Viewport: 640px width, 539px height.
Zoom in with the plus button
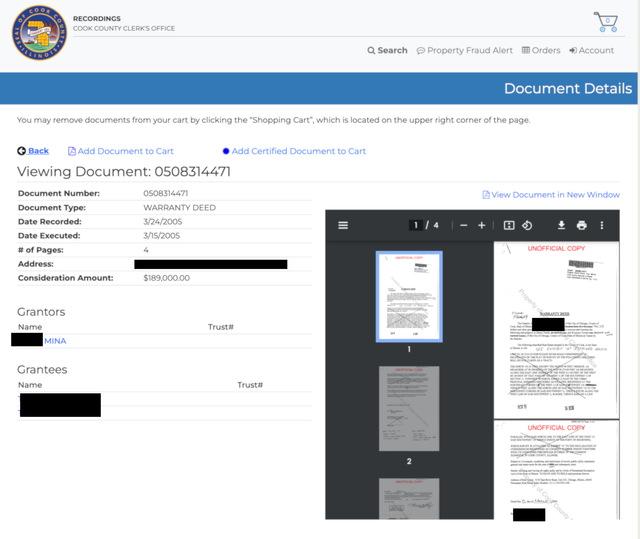[482, 225]
